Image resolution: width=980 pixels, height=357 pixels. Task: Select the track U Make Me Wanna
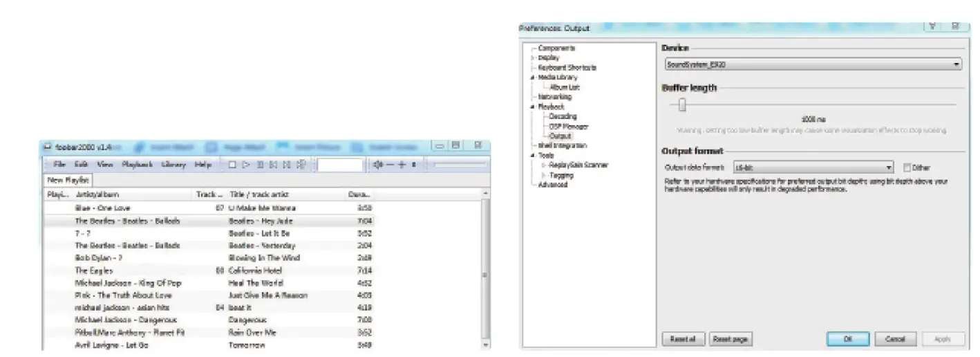[x=262, y=208]
